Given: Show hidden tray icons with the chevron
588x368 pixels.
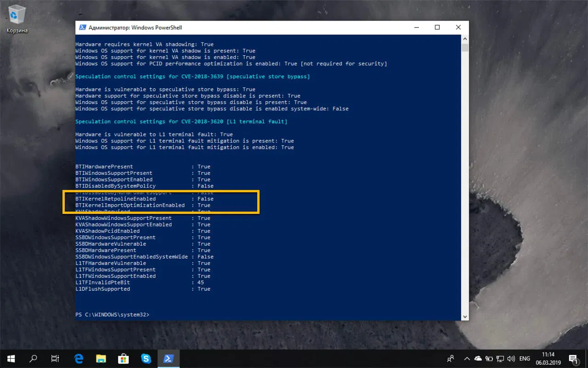Looking at the screenshot, I should tap(467, 358).
